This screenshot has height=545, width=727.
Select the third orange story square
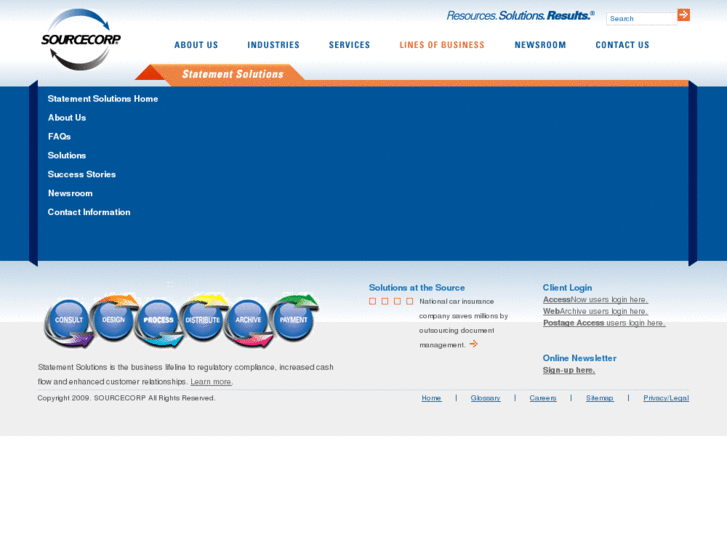pos(397,301)
